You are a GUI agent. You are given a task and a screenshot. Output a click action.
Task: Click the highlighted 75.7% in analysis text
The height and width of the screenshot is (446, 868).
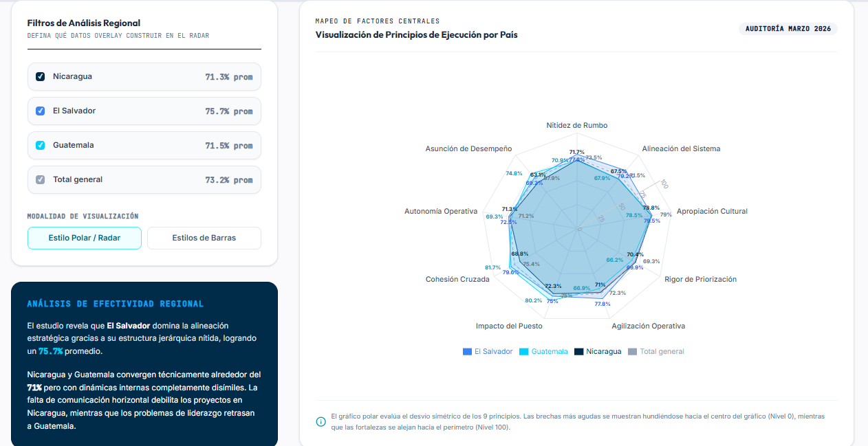point(50,351)
